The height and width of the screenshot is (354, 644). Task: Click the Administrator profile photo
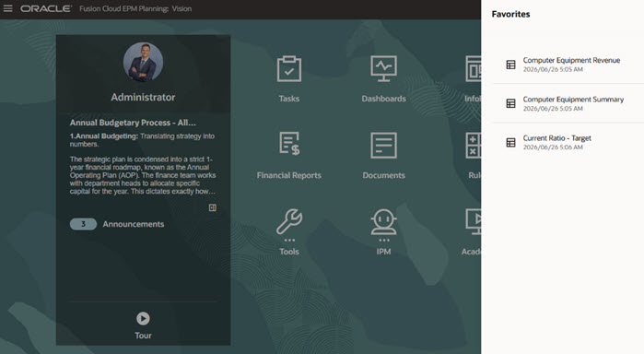[143, 62]
